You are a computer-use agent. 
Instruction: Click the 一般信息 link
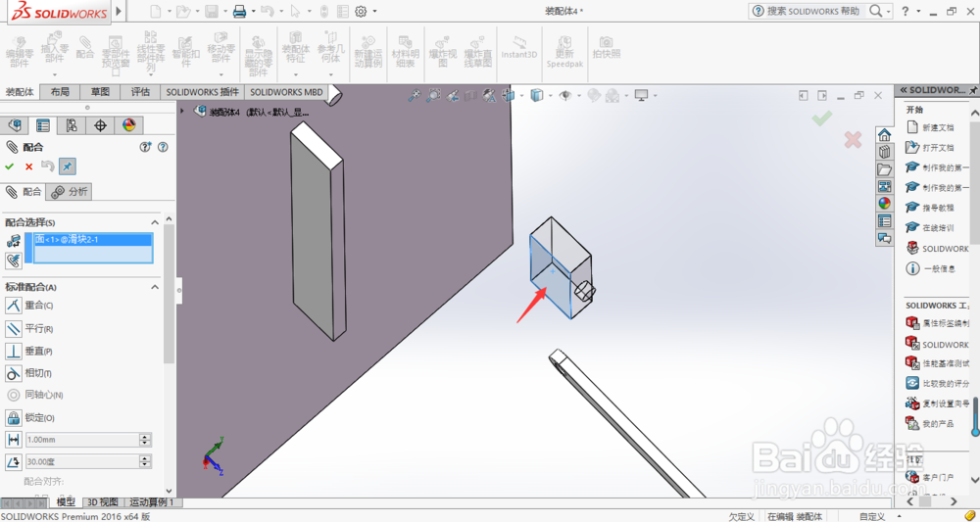click(x=938, y=268)
